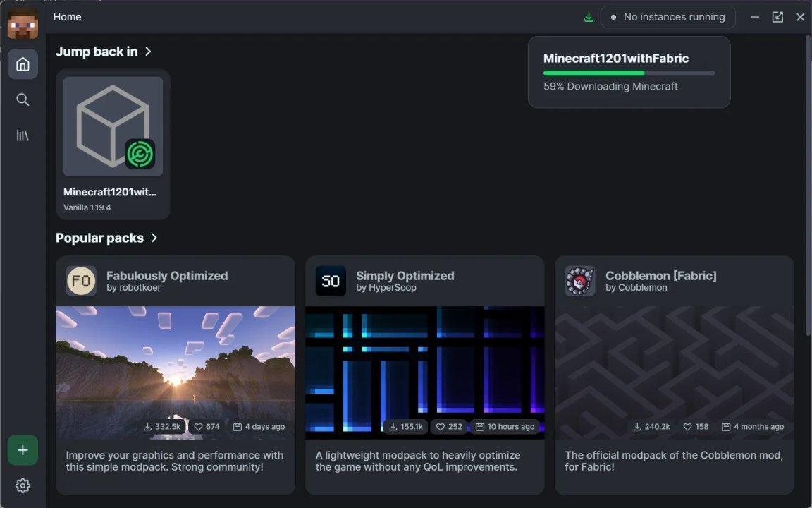Click the Minecraft1201withFabric download title

pyautogui.click(x=616, y=59)
